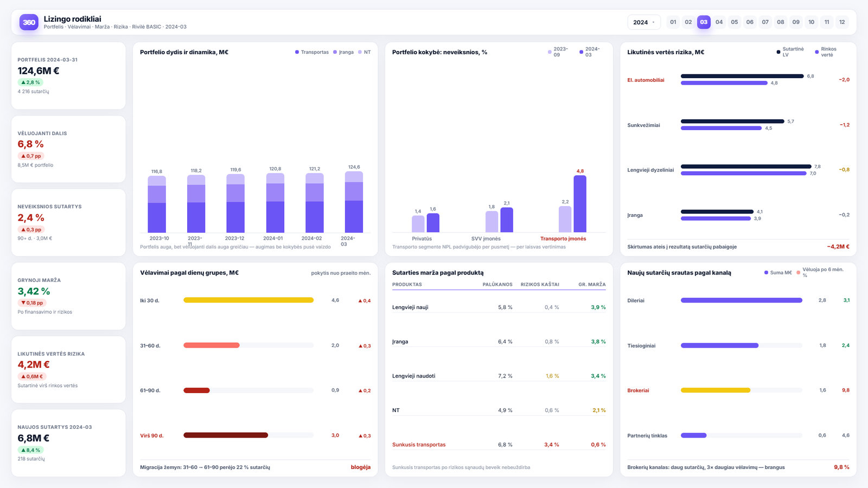
Task: Switch to month 05
Action: pyautogui.click(x=735, y=22)
